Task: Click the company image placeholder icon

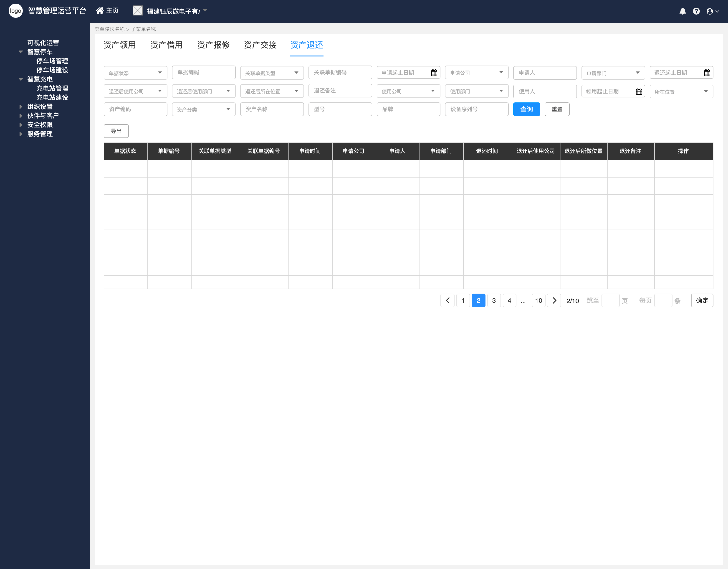Action: 138,11
